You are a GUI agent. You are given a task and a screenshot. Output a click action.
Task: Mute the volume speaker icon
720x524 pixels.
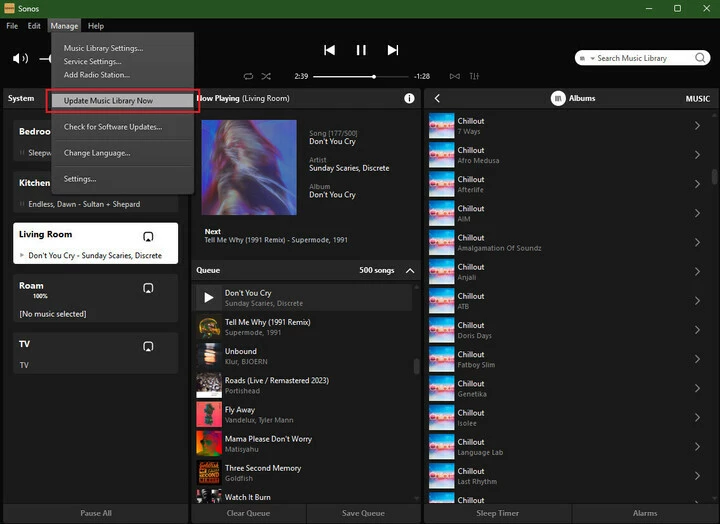click(20, 58)
